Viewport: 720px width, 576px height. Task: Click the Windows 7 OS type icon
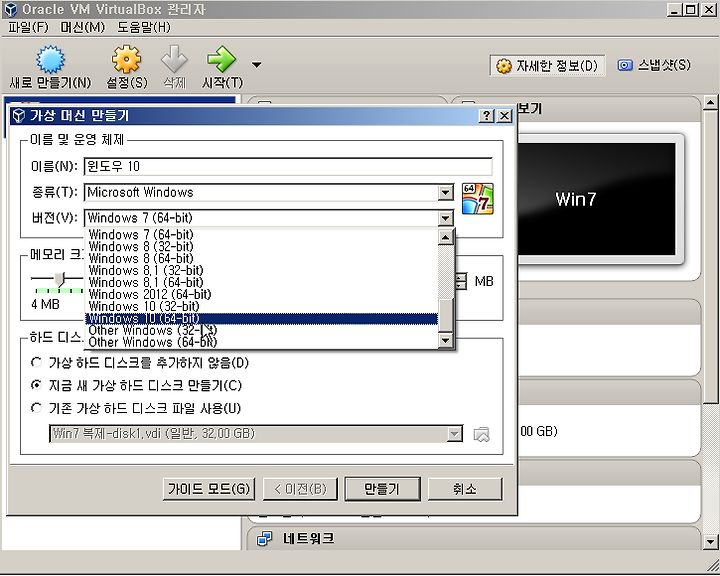click(x=478, y=198)
